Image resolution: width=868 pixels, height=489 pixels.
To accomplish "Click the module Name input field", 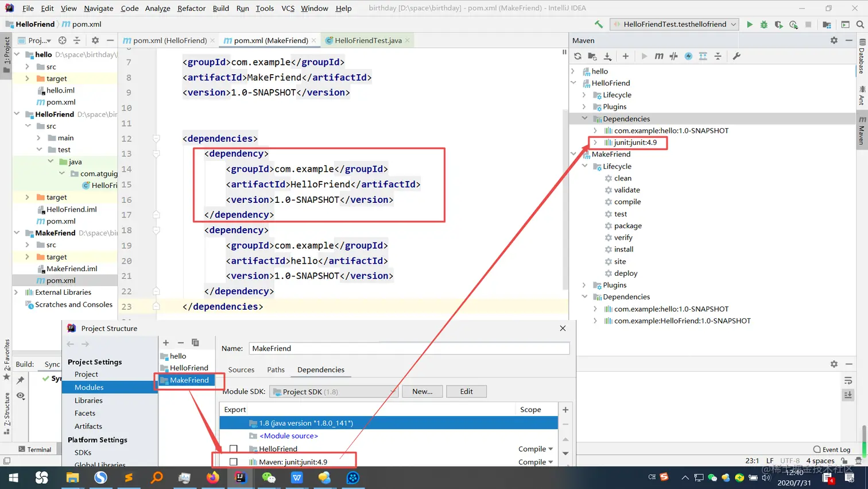I will click(409, 349).
